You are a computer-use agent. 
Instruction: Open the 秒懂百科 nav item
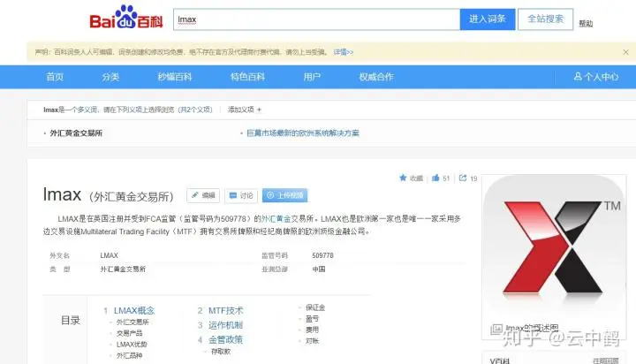point(175,77)
